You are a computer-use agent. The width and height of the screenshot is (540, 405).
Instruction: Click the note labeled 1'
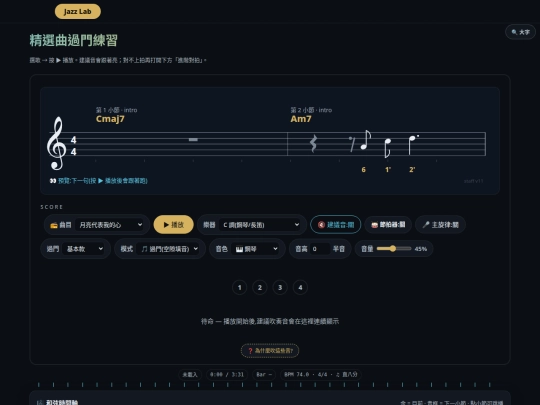tap(387, 147)
